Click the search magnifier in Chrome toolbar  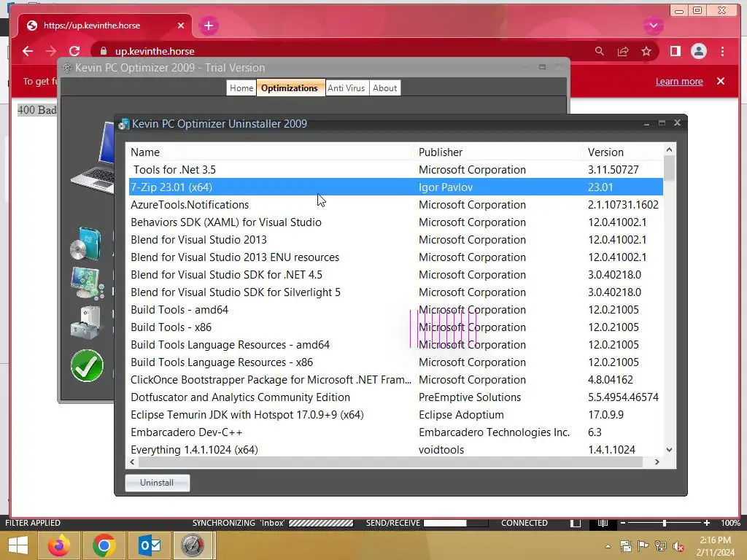click(x=600, y=51)
